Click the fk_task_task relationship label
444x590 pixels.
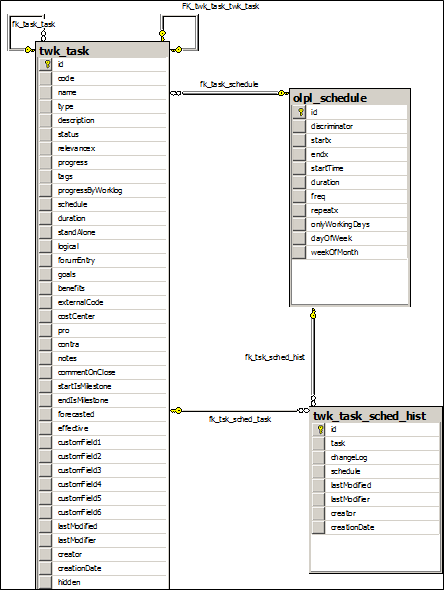coord(33,24)
